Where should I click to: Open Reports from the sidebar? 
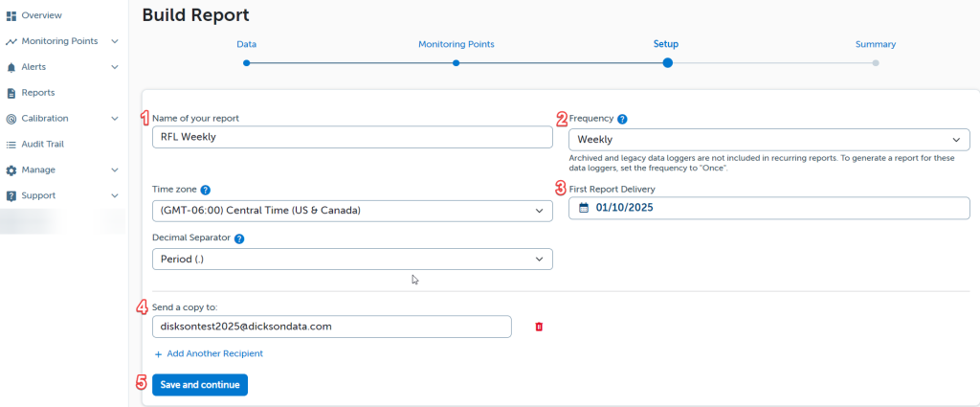[x=37, y=93]
